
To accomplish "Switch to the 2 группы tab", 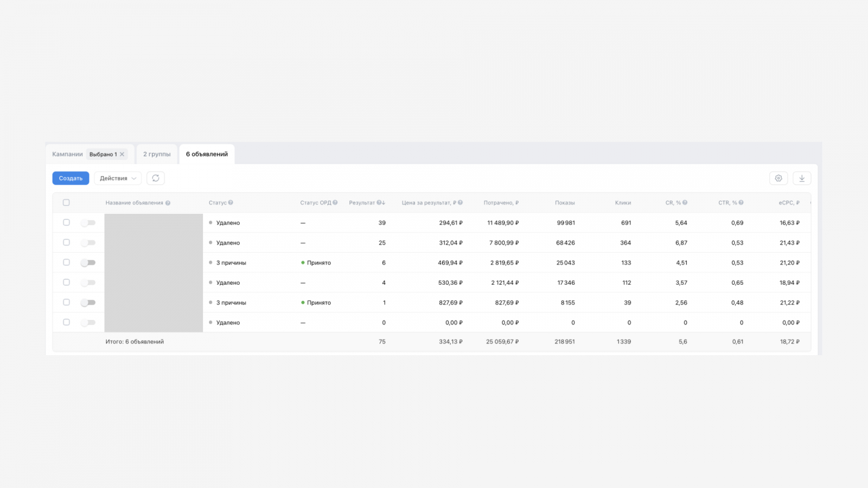I will click(x=157, y=155).
